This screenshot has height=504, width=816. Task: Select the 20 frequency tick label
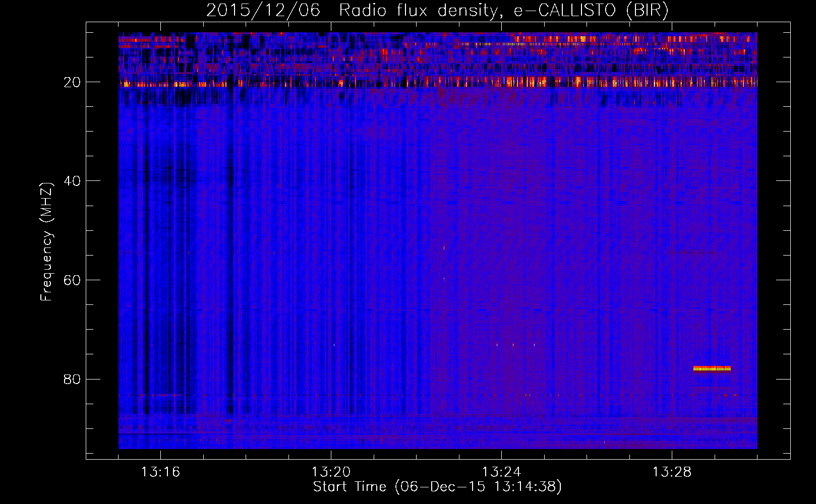pos(73,82)
